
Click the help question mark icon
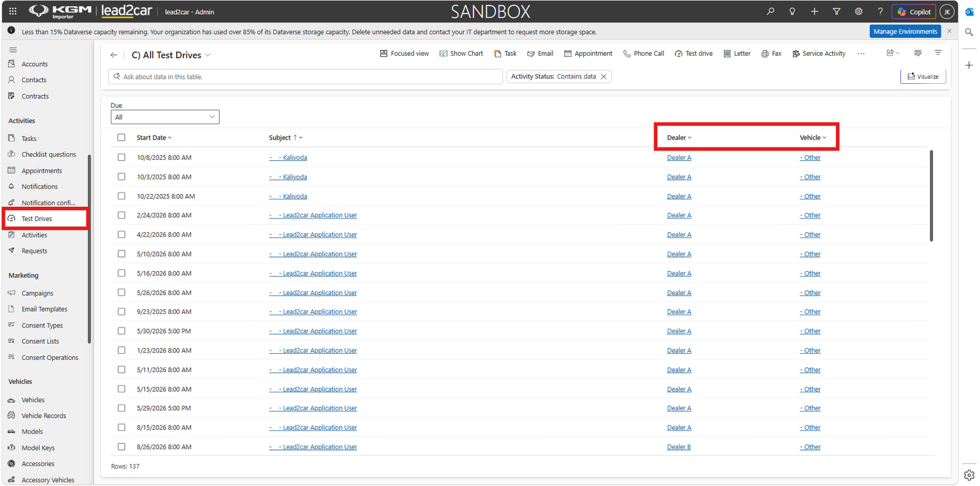tap(880, 12)
